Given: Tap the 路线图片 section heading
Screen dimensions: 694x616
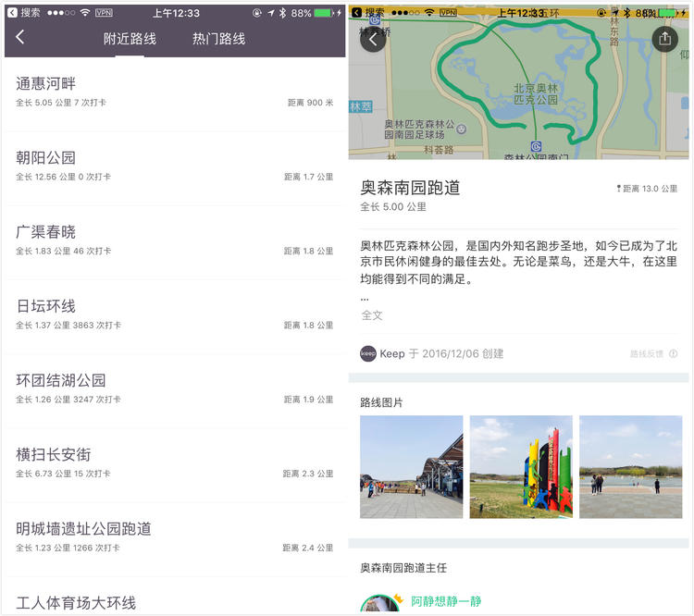Looking at the screenshot, I should [x=381, y=402].
